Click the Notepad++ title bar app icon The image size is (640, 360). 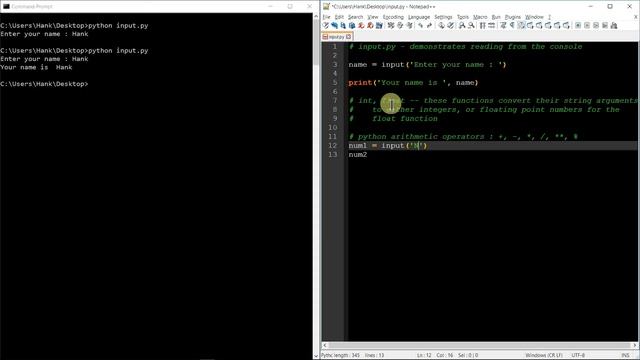coord(326,7)
